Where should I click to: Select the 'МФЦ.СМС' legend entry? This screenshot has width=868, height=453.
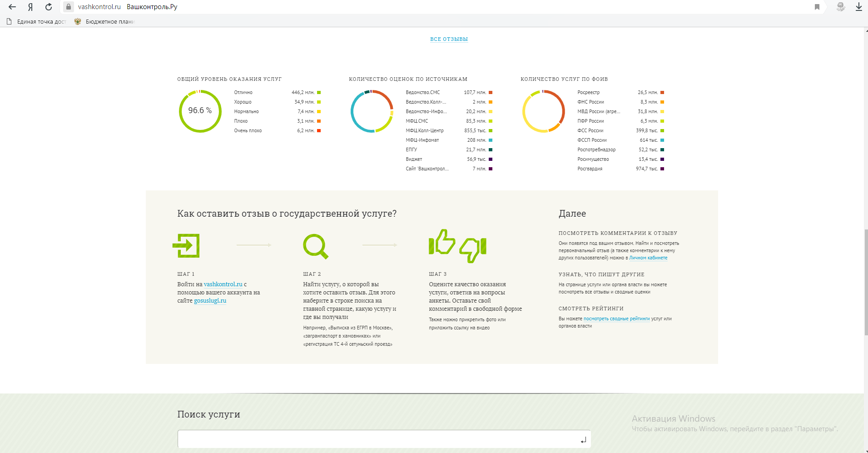coord(449,121)
